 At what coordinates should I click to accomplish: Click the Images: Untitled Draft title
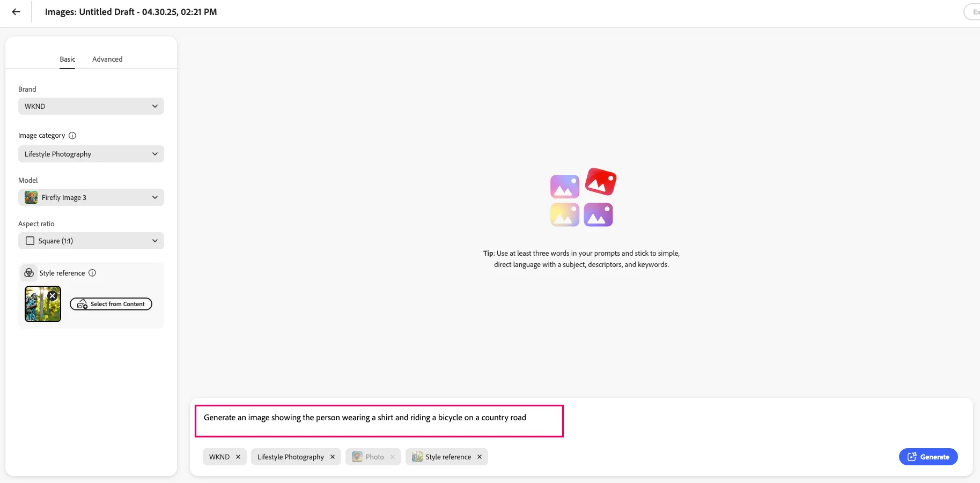pyautogui.click(x=131, y=12)
